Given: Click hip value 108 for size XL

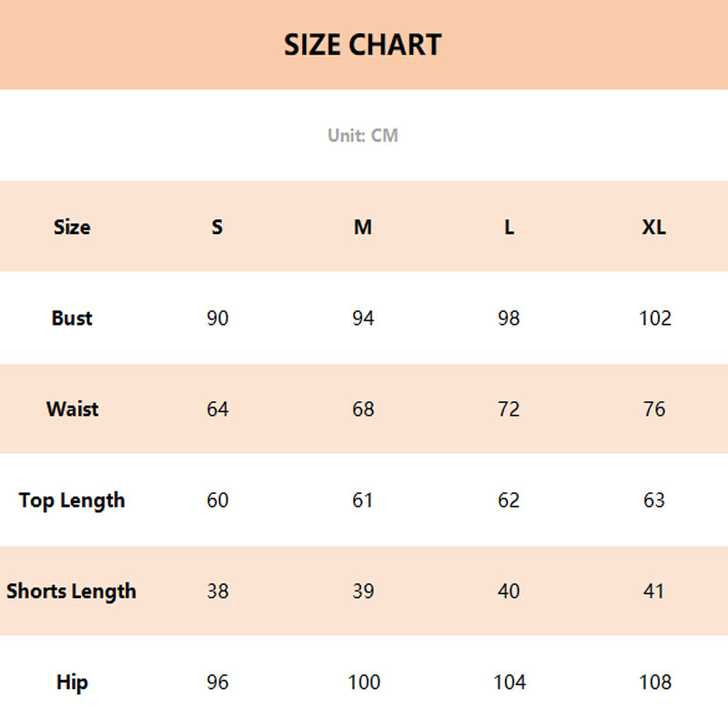Looking at the screenshot, I should 654,682.
